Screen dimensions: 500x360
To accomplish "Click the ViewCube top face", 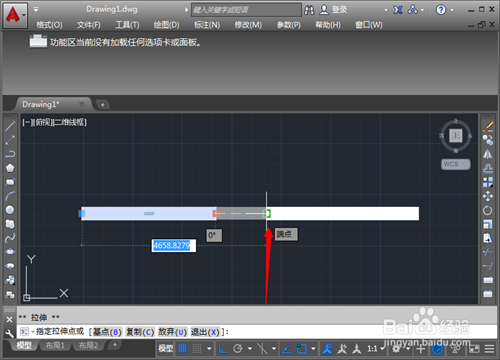I will tap(456, 135).
